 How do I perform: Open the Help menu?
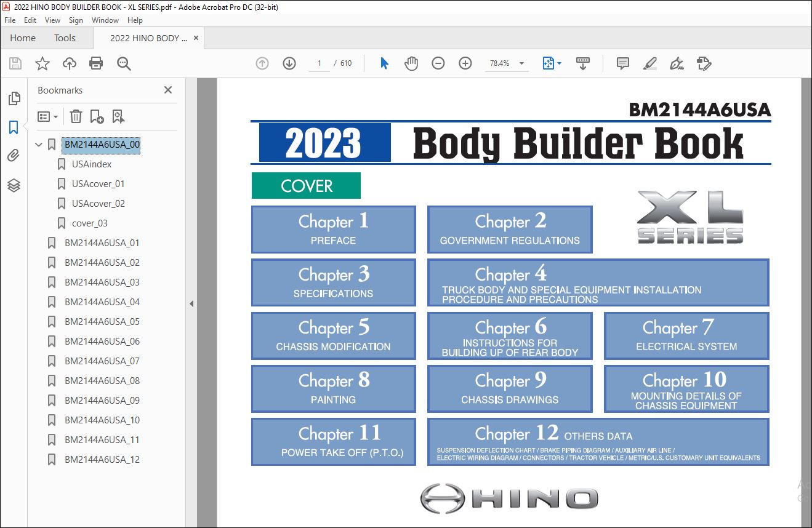click(135, 20)
